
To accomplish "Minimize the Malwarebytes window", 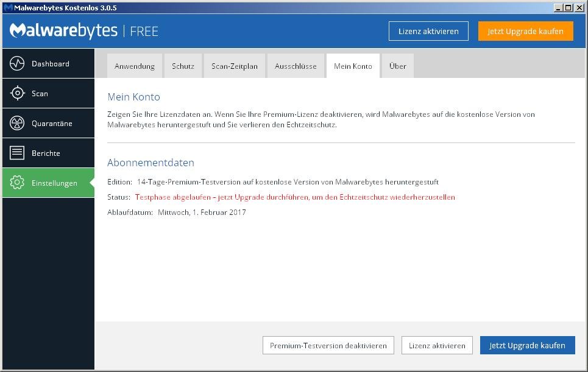I will (558, 8).
